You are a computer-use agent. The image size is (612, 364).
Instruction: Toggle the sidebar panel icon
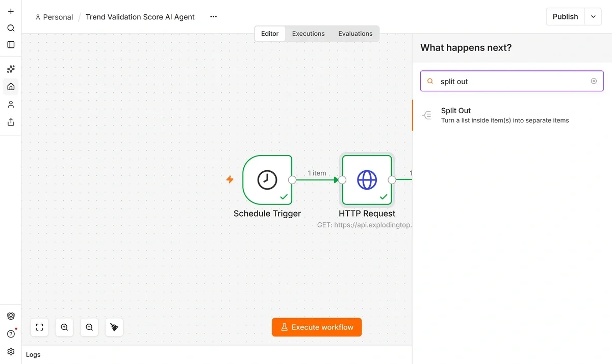pos(11,45)
